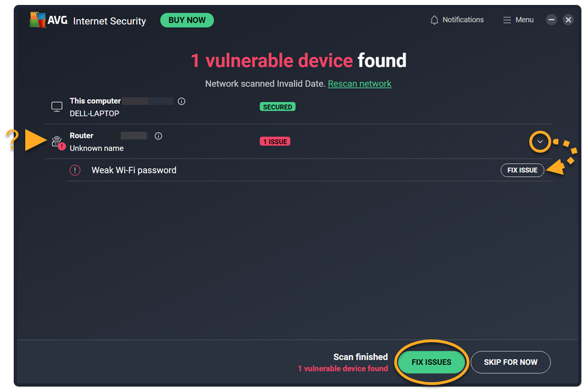
Task: Open info for This computer
Action: coord(182,102)
